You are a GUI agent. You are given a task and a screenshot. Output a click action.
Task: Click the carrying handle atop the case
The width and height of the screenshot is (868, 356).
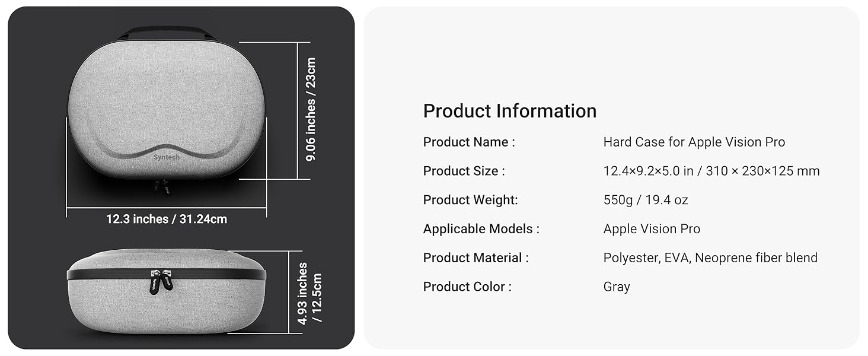tap(166, 32)
